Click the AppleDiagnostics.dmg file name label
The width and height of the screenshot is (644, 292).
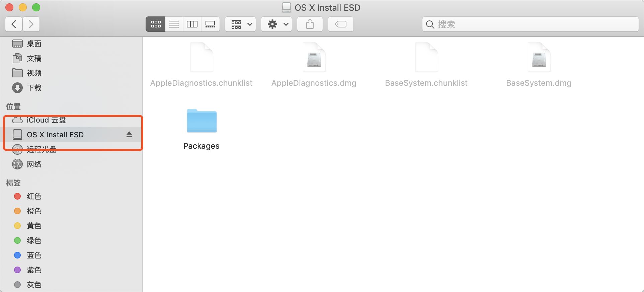(314, 83)
